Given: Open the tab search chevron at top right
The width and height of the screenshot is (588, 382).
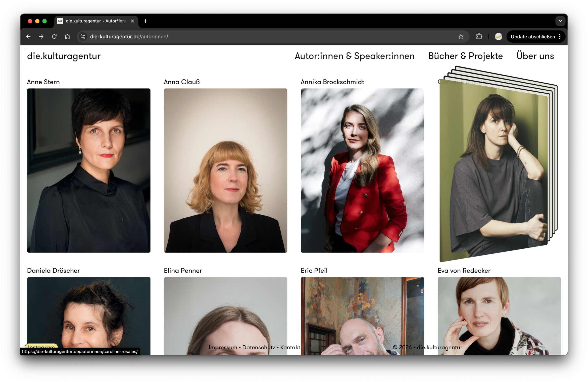Looking at the screenshot, I should click(x=560, y=21).
